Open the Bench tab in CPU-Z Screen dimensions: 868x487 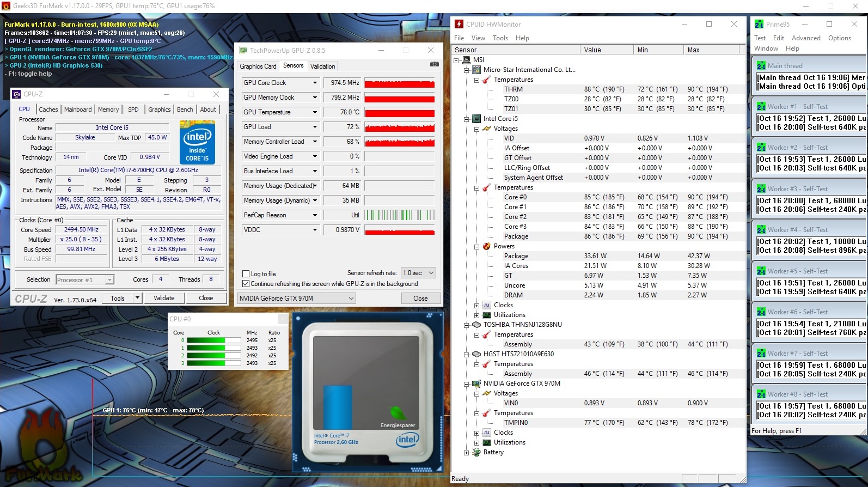[185, 109]
